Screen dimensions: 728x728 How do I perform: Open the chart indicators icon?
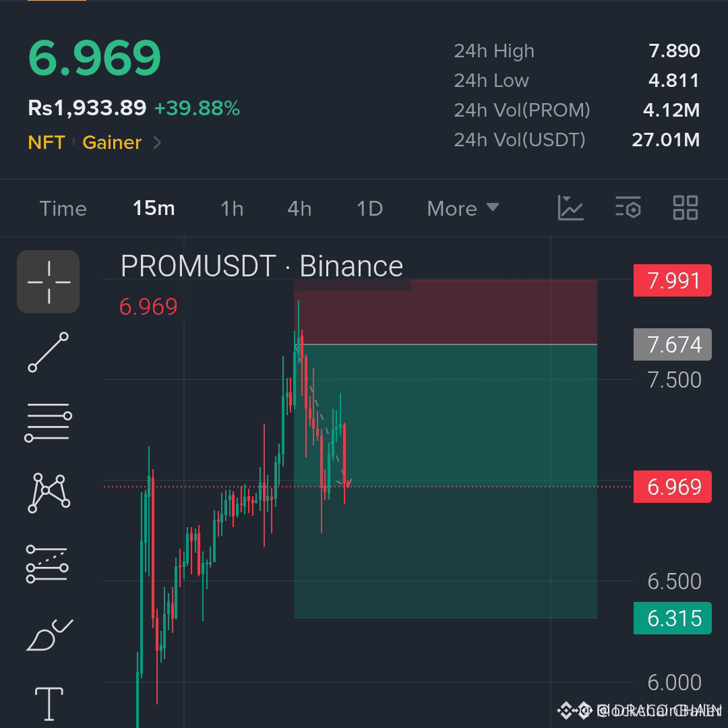(x=571, y=208)
